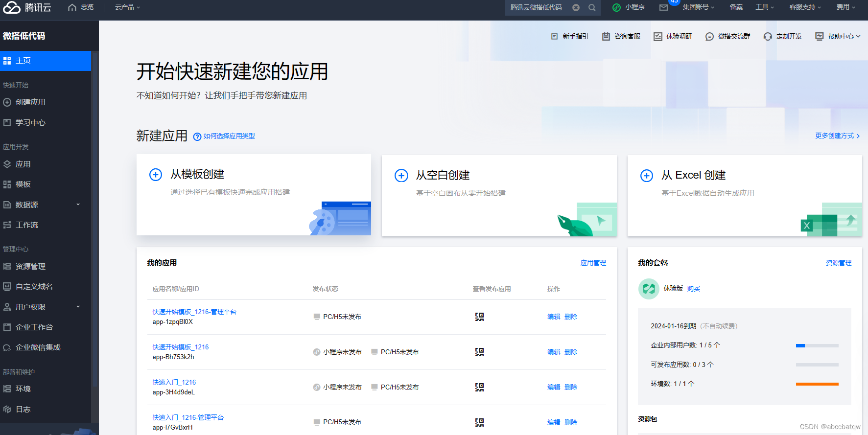Open the mail messages icon
868x435 pixels.
(663, 7)
